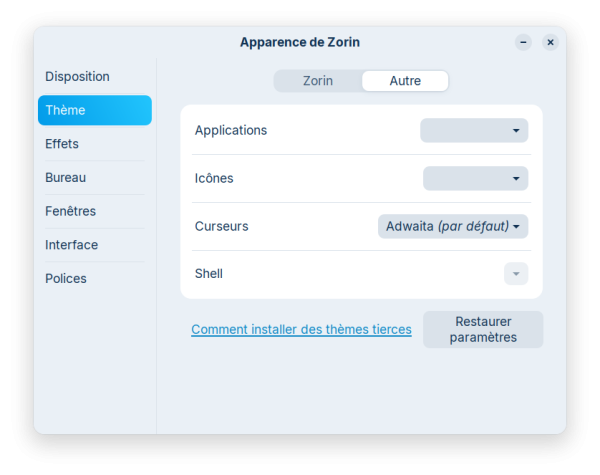The width and height of the screenshot is (600, 475).
Task: Minimize the Apparence de Zorin window
Action: [x=523, y=42]
